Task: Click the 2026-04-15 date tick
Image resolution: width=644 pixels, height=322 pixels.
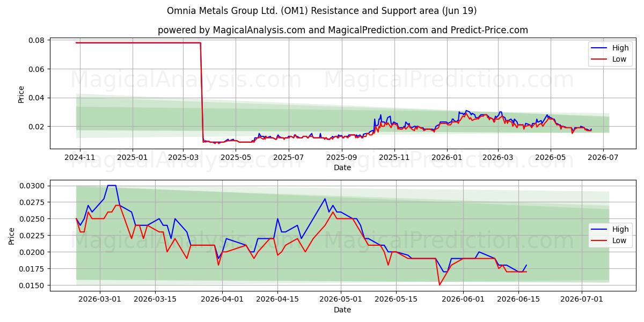Action: tap(277, 300)
